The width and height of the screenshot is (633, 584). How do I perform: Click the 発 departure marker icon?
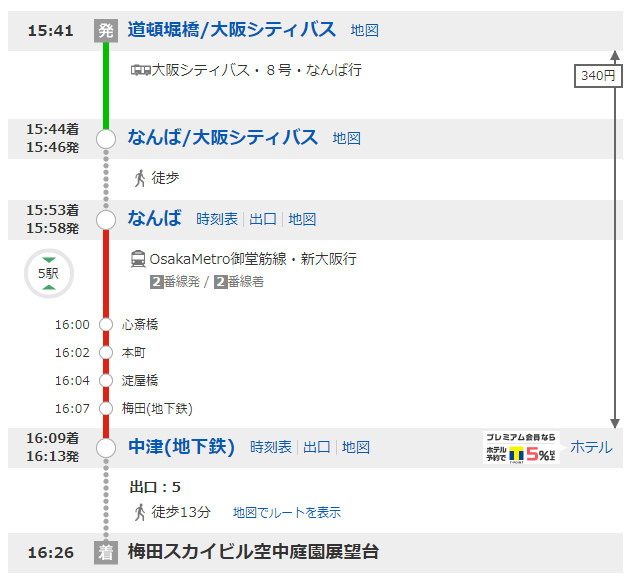pos(106,30)
